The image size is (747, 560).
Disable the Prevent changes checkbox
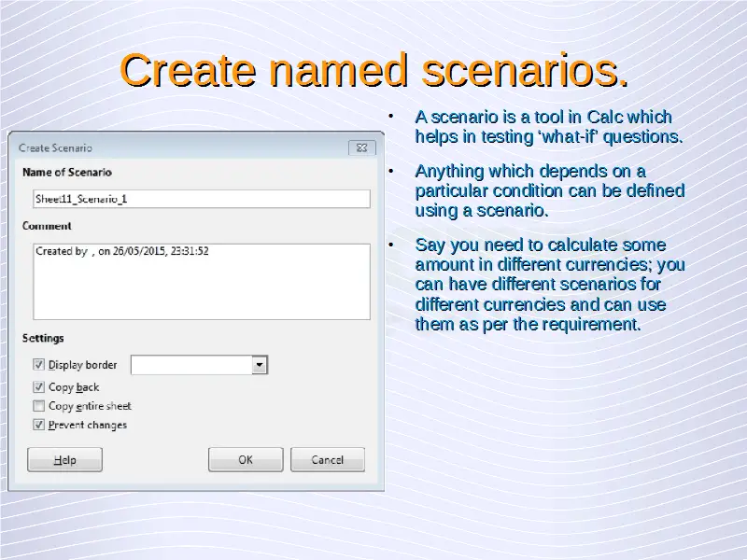point(39,425)
